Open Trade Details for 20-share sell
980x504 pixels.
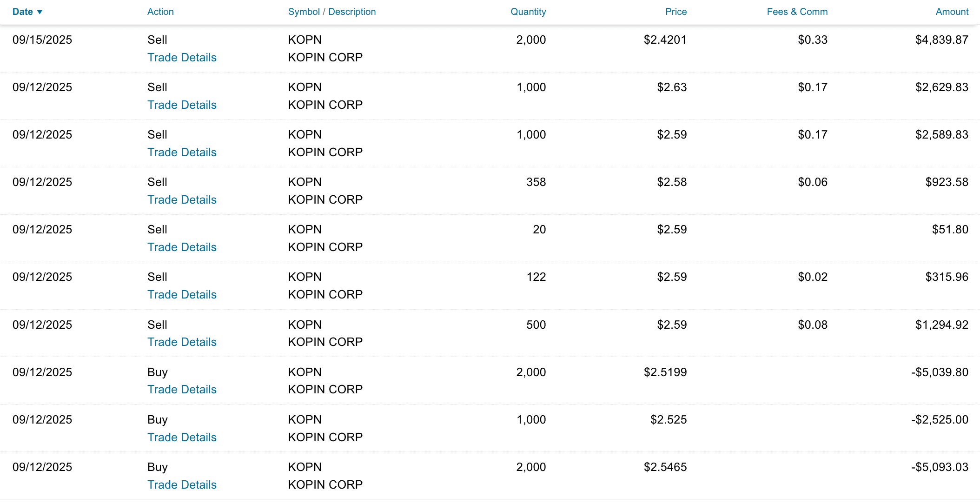[182, 247]
